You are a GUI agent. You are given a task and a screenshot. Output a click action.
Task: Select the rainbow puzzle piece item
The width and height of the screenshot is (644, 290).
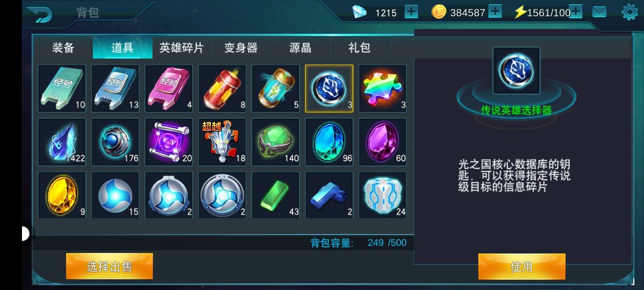(383, 88)
